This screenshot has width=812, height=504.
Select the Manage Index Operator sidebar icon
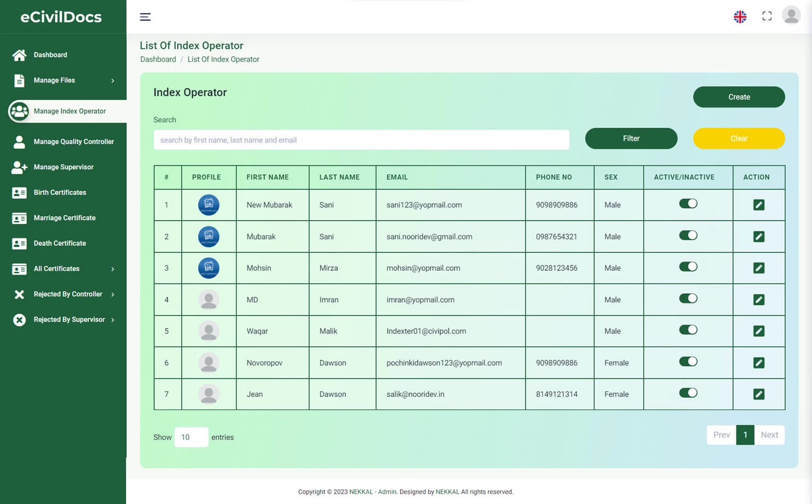pyautogui.click(x=19, y=111)
